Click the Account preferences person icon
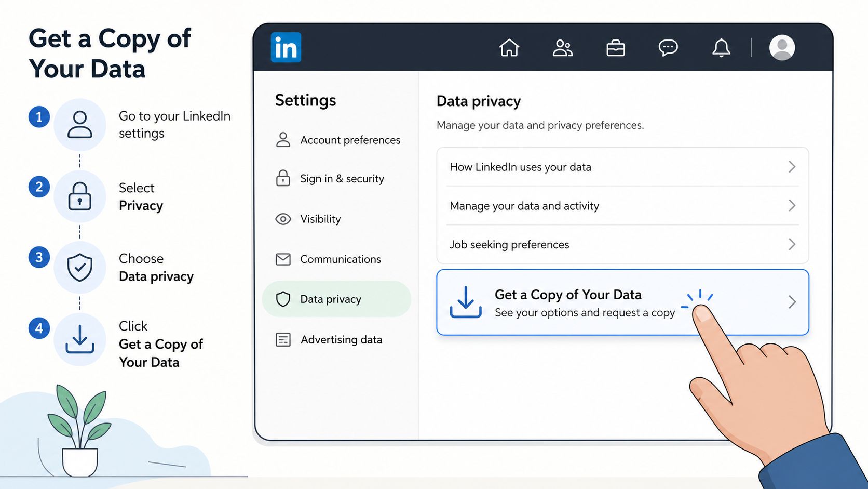Screen dimensions: 868x489 [x=283, y=140]
